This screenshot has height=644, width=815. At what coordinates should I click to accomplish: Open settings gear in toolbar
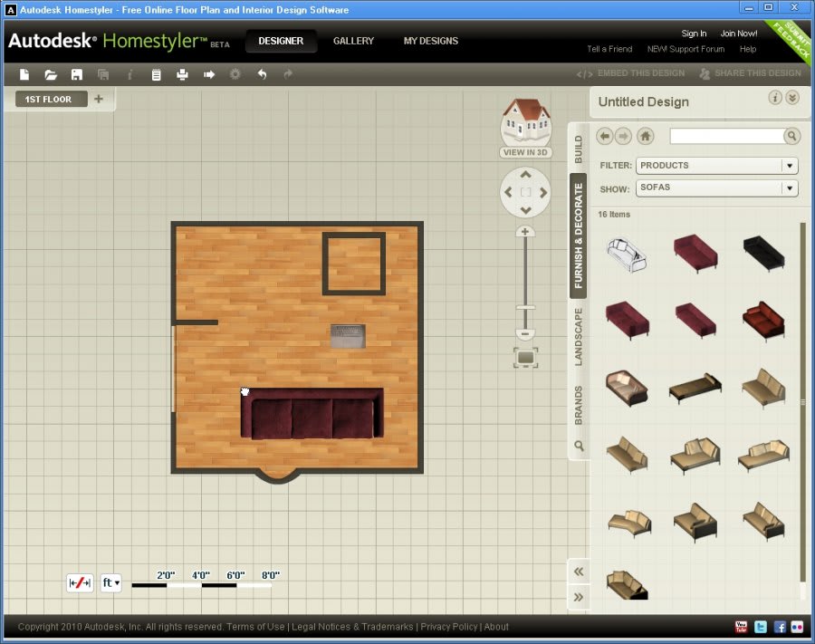[x=235, y=74]
